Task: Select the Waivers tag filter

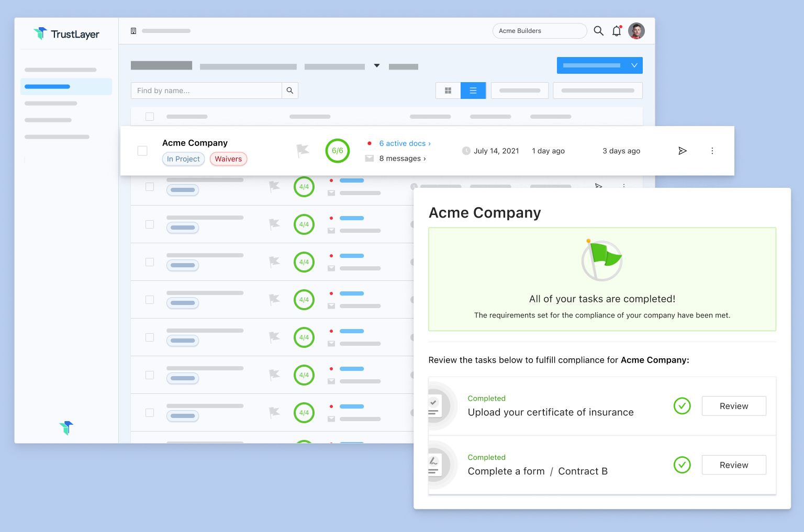Action: tap(228, 159)
